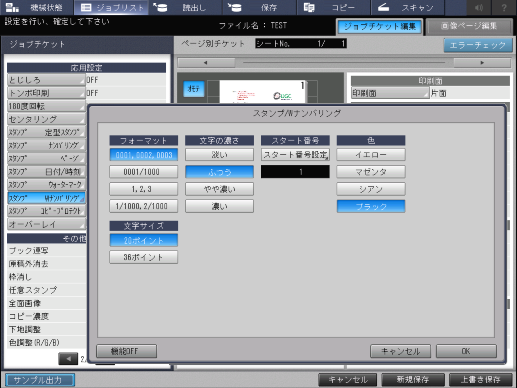
Task: Select やや濃い text density
Action: (x=219, y=189)
